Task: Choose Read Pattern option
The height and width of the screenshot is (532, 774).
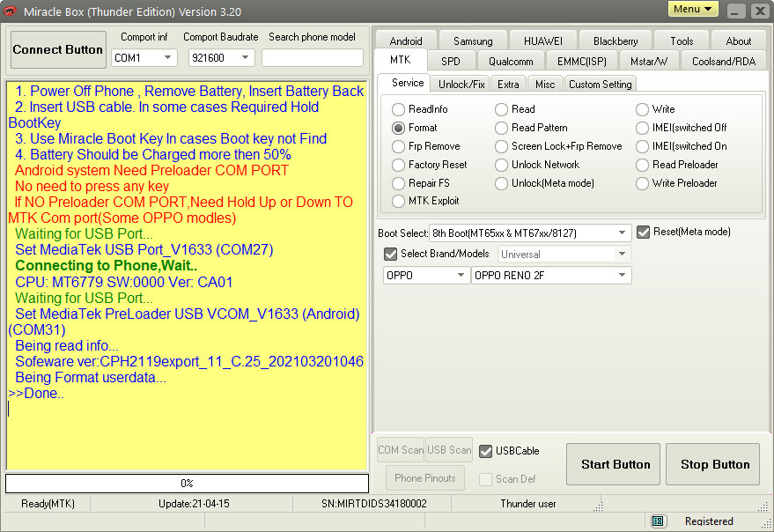Action: [531, 128]
